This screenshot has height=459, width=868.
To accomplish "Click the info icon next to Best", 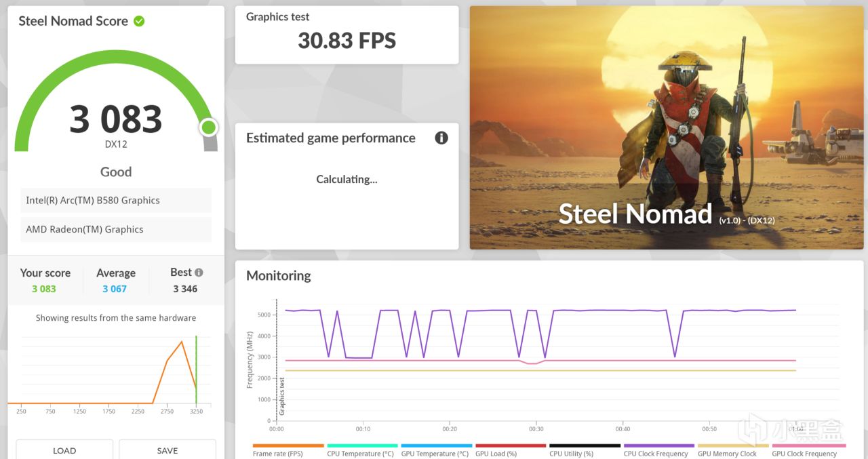I will (199, 273).
